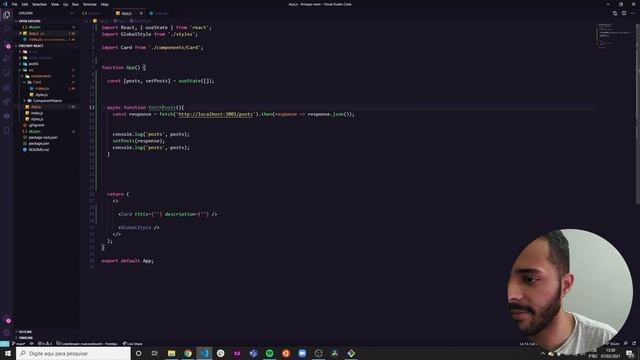640x360 pixels.
Task: Click in 'Digite aqui para pesquisar' search box
Action: 73,353
